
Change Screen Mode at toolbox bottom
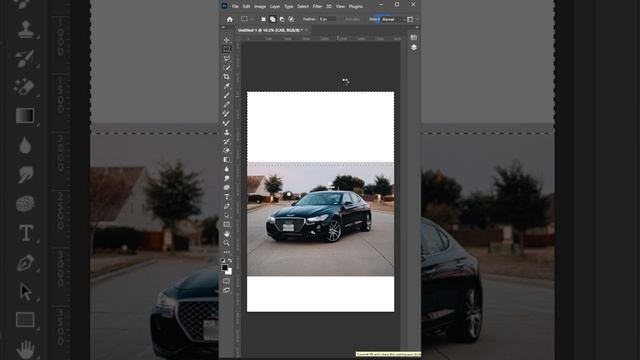(x=227, y=290)
